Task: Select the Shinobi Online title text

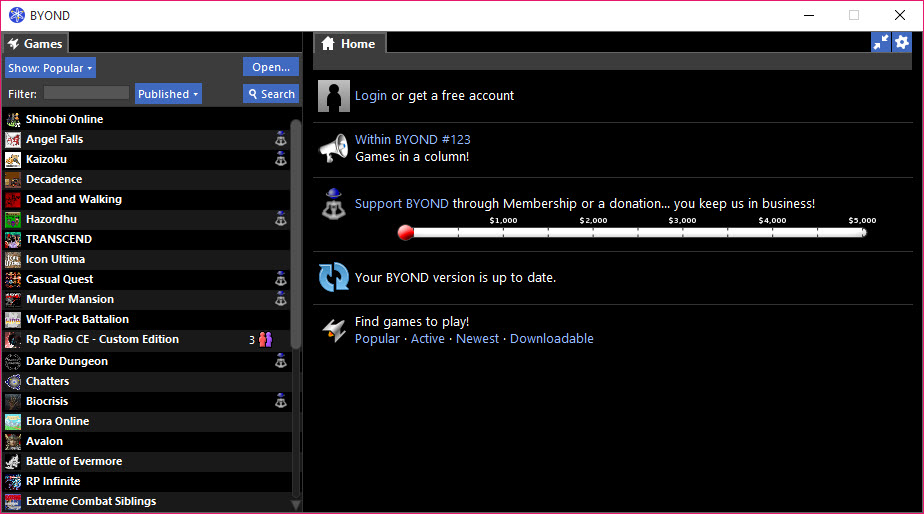Action: 64,119
